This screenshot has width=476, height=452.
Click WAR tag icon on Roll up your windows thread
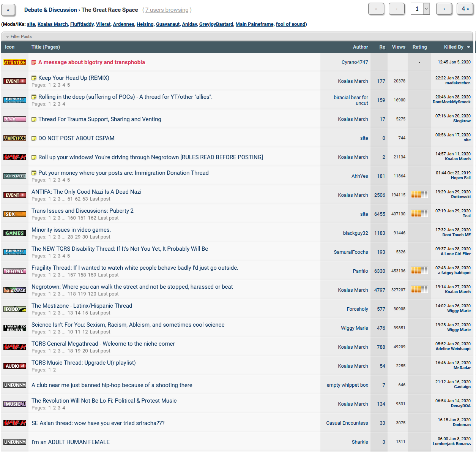pyautogui.click(x=15, y=157)
